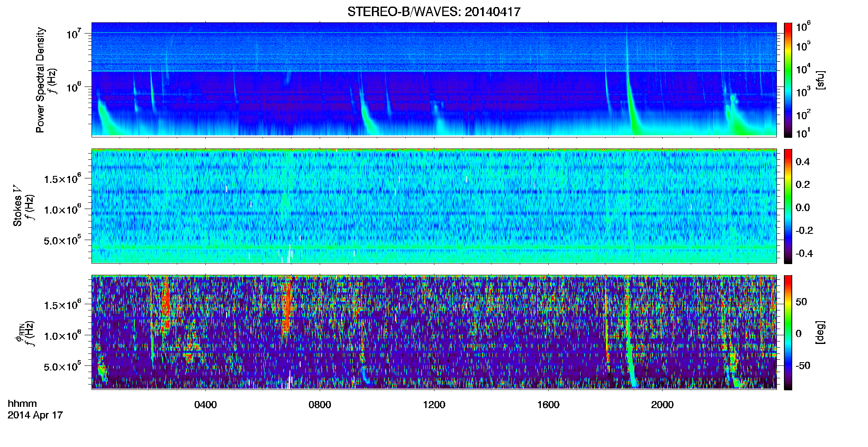Click the top power spectral density spectrogram
The height and width of the screenshot is (447, 868).
tap(434, 79)
